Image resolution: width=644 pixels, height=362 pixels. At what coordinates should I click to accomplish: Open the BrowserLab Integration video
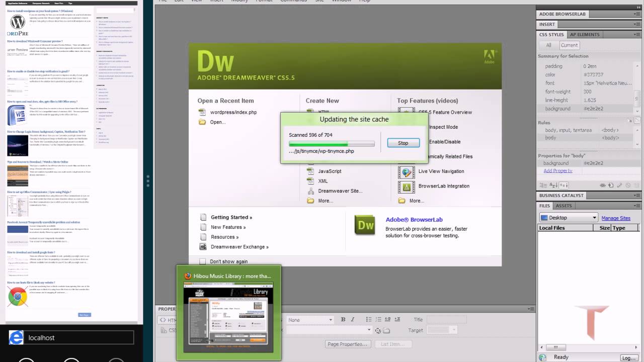pos(444,186)
